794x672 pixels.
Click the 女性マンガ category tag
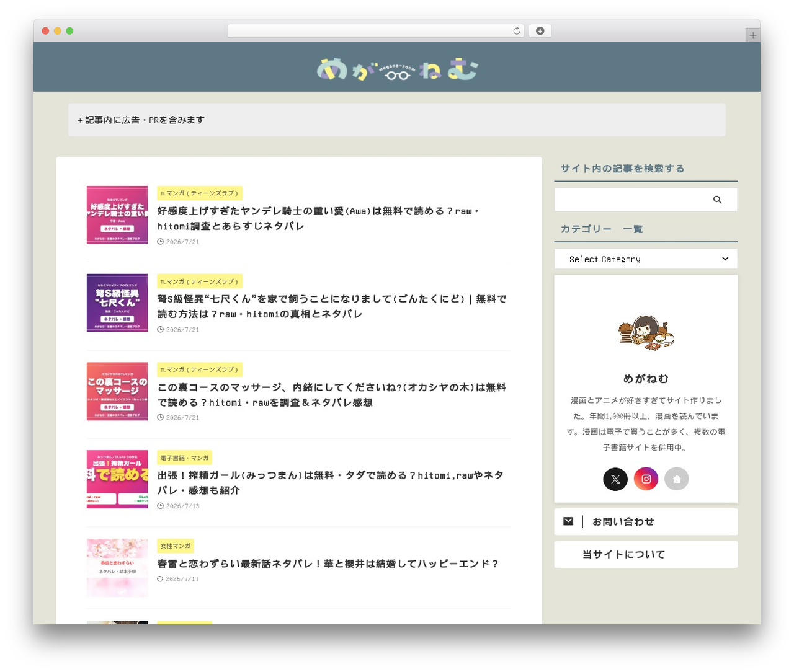pos(176,546)
